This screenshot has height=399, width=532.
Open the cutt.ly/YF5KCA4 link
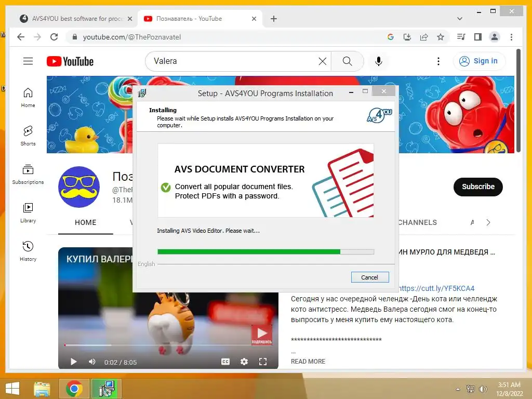pyautogui.click(x=436, y=288)
